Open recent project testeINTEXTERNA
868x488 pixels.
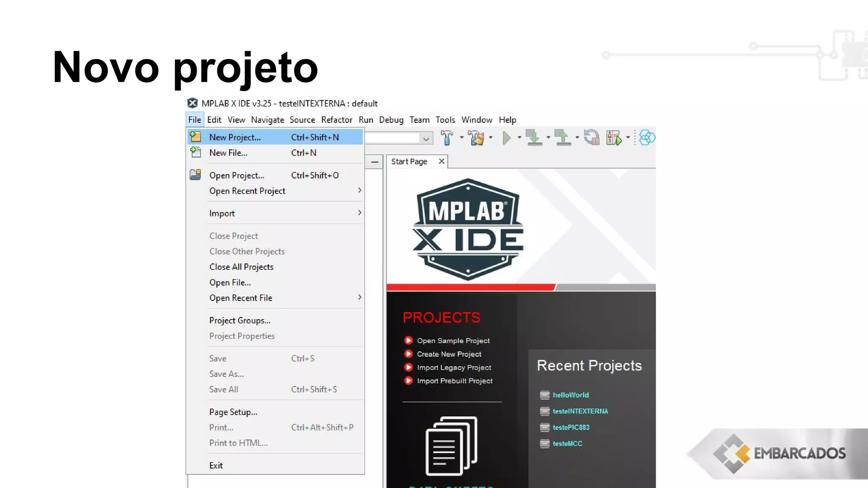580,411
